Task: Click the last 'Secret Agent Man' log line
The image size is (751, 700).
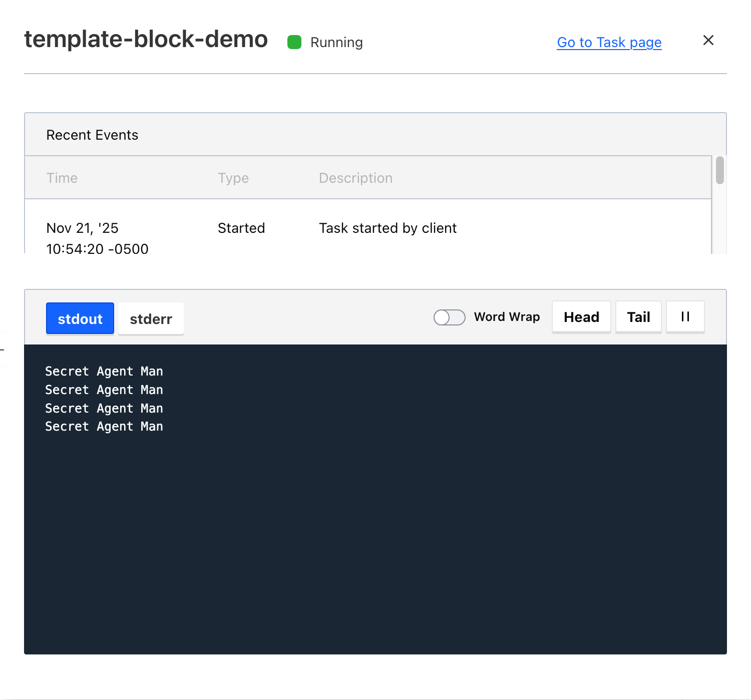Action: tap(104, 426)
